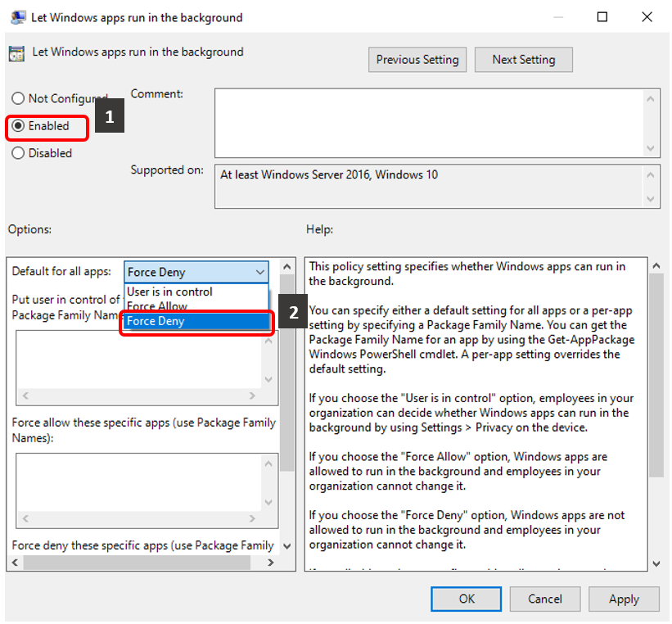Click the Apply button
672x624 pixels.
(x=624, y=599)
